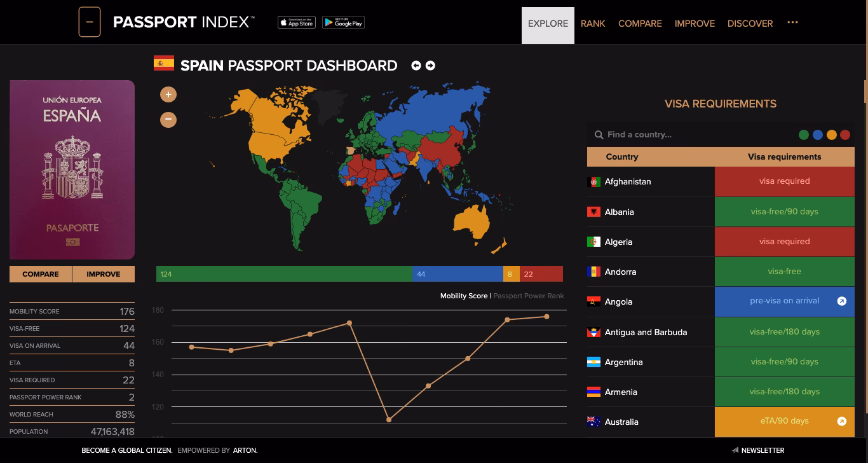Click the Angola flag icon
The image size is (868, 463).
593,301
